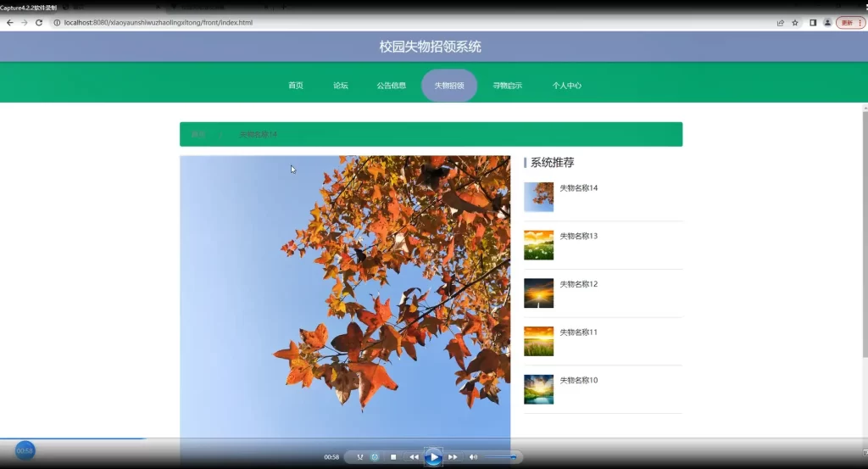Click the share page icon in address bar
The width and height of the screenshot is (868, 469).
coord(780,23)
